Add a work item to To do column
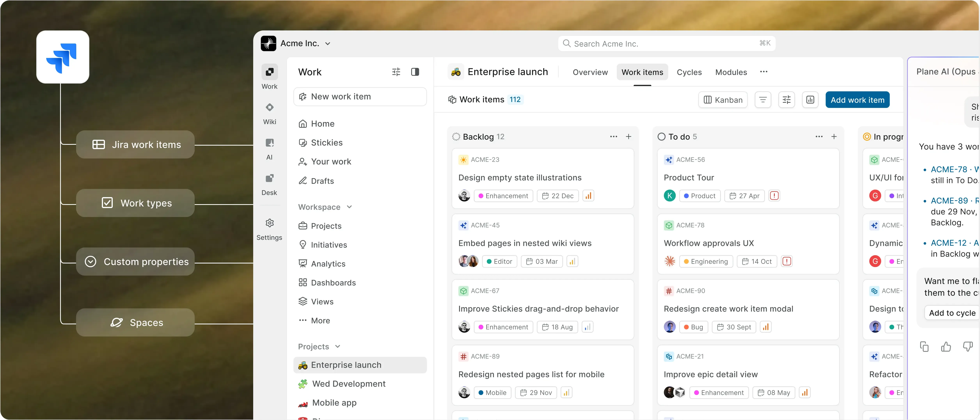The image size is (980, 420). [834, 137]
